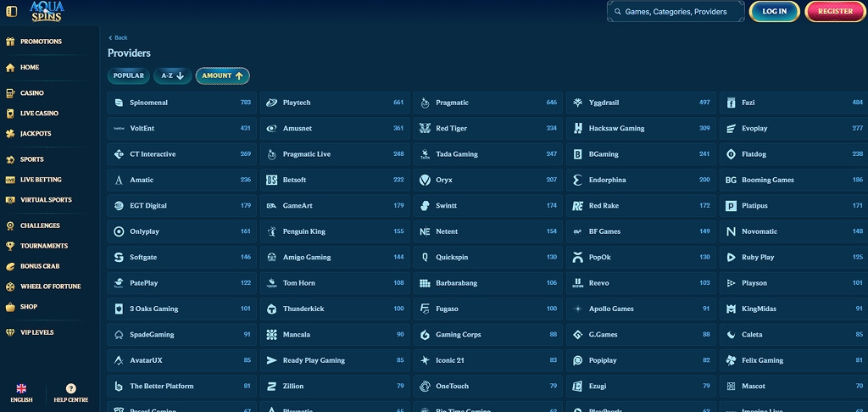Click the VIP Levels diamond icon

click(x=10, y=333)
